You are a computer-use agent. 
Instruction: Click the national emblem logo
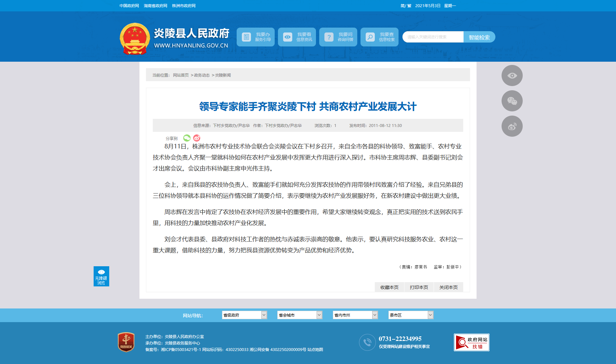click(135, 39)
